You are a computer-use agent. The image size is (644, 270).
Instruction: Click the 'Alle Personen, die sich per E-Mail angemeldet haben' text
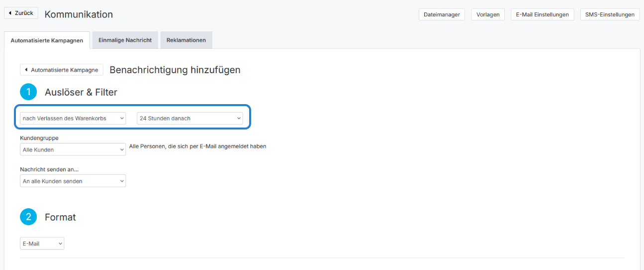coord(197,146)
